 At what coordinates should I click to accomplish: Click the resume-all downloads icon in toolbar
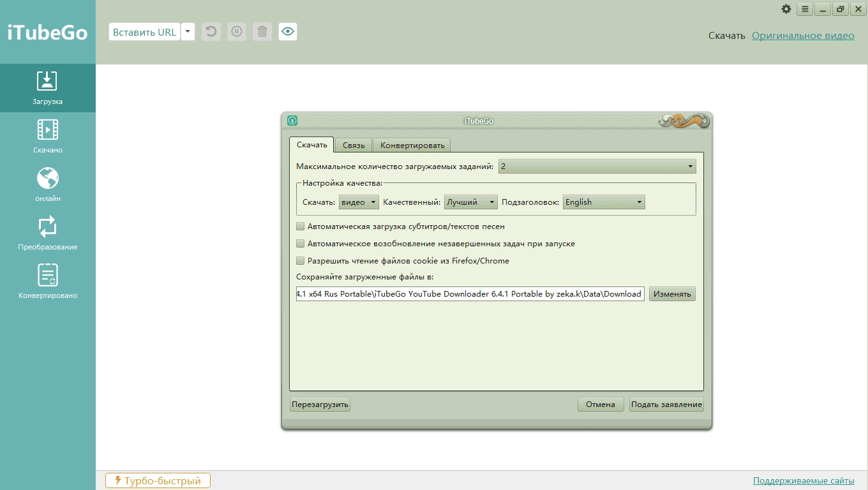point(211,32)
